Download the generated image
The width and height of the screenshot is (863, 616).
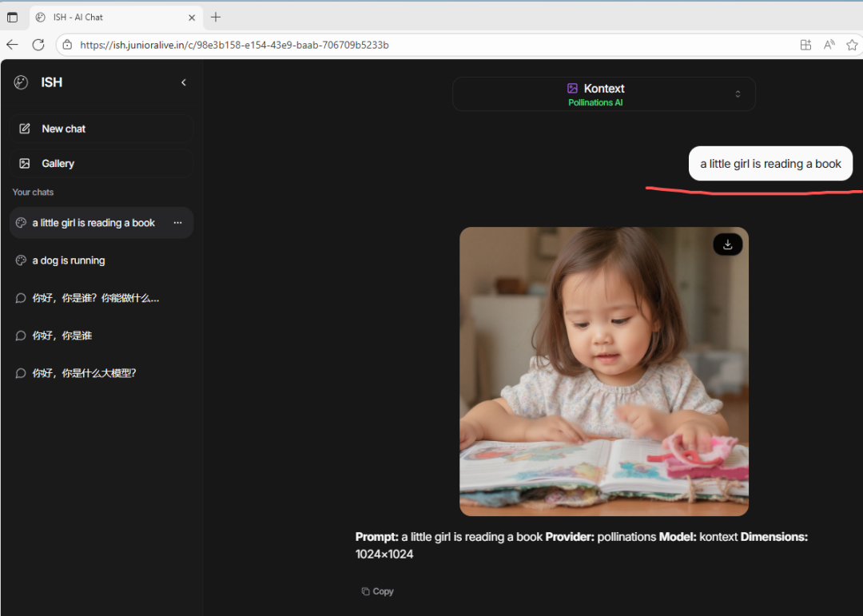click(727, 244)
